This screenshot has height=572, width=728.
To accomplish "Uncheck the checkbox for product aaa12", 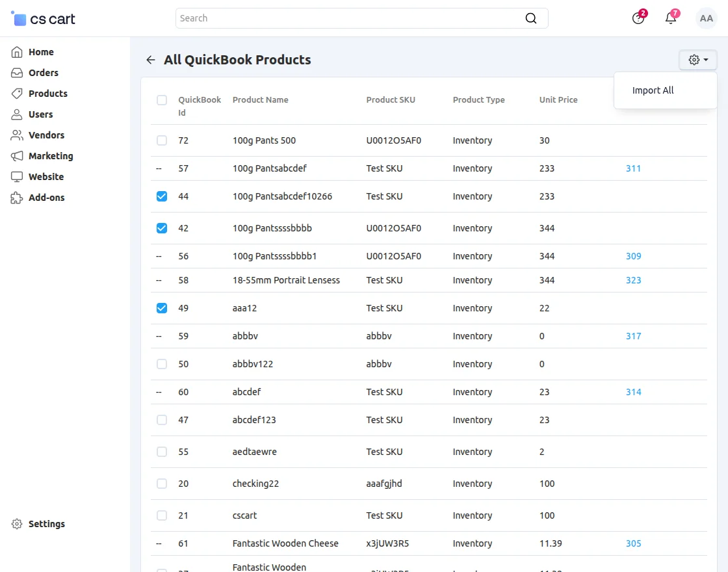I will (x=162, y=308).
